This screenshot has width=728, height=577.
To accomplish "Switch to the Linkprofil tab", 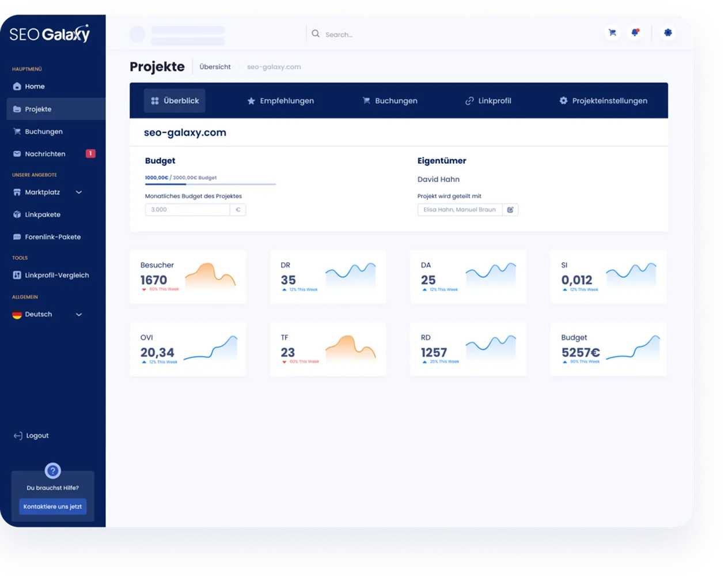I will point(488,101).
